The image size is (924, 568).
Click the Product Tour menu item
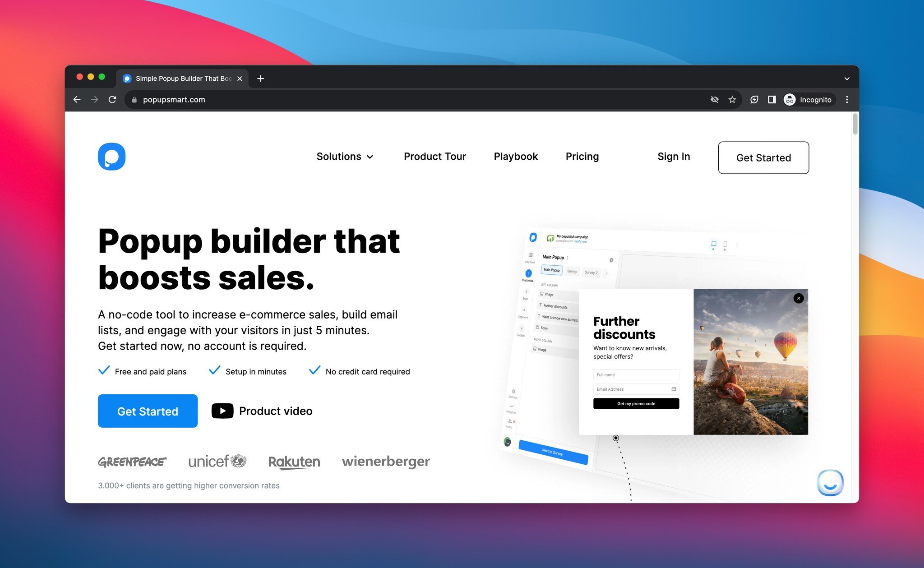[x=435, y=157]
